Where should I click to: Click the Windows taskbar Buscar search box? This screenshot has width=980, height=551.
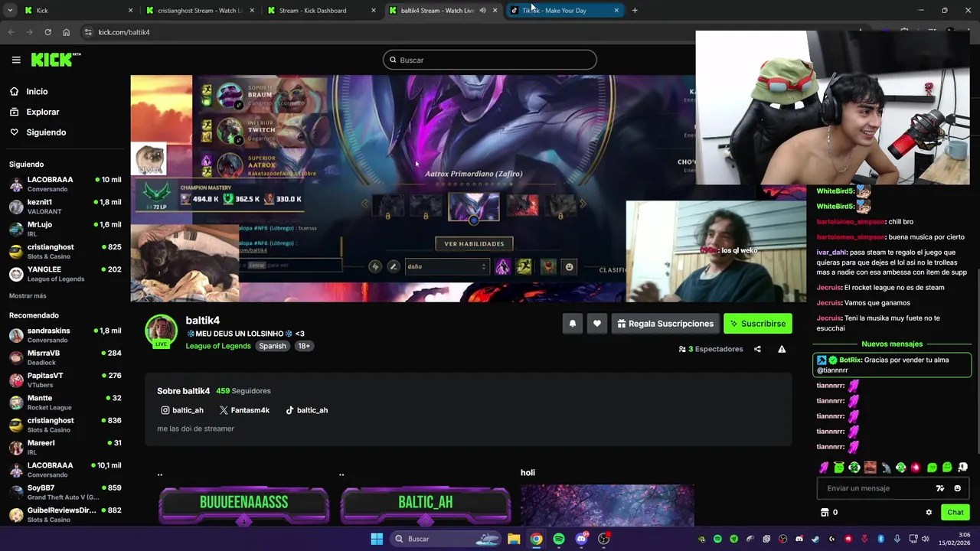pos(447,539)
